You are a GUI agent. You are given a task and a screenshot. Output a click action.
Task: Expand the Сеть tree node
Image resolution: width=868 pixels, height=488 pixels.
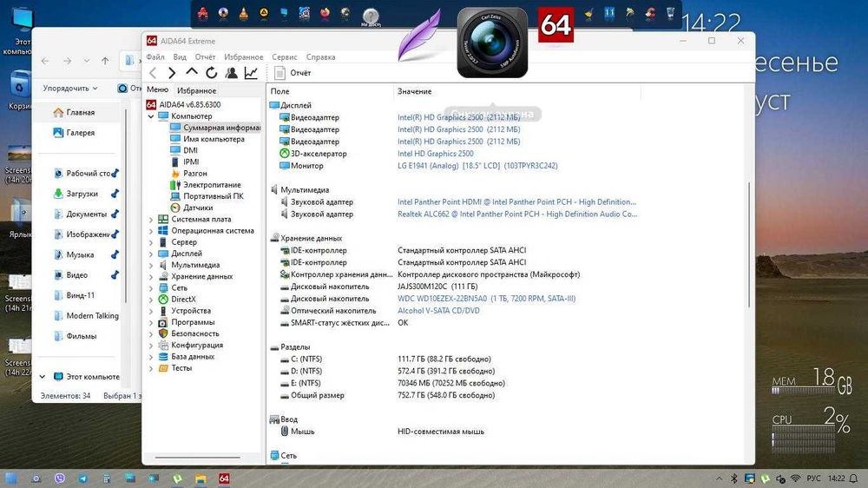click(x=151, y=288)
